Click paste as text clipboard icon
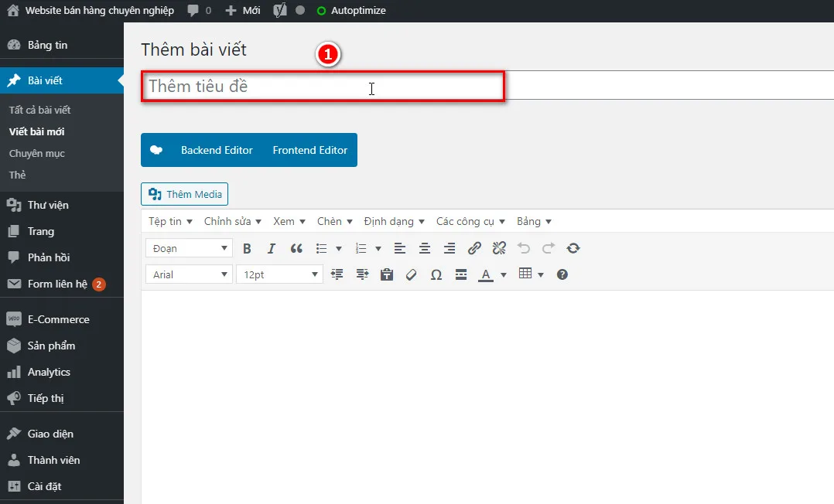Screen dimensions: 834x504 (x=387, y=274)
